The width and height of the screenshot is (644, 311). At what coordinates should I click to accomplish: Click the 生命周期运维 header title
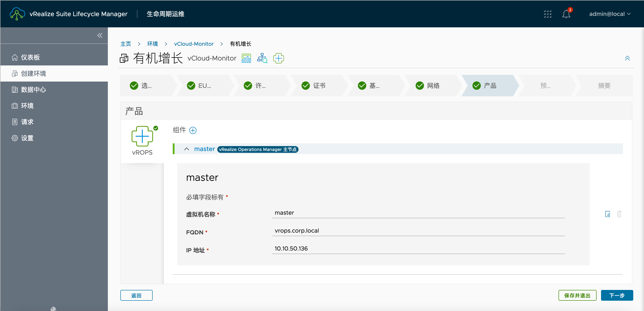point(165,14)
